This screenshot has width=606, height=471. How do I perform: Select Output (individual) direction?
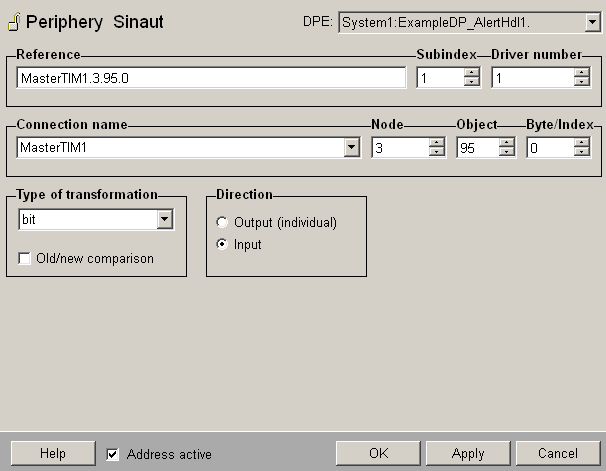[222, 223]
